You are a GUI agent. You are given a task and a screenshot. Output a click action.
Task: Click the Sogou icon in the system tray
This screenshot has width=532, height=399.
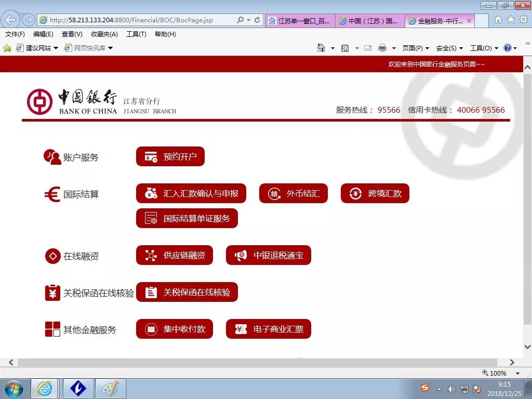click(x=425, y=389)
